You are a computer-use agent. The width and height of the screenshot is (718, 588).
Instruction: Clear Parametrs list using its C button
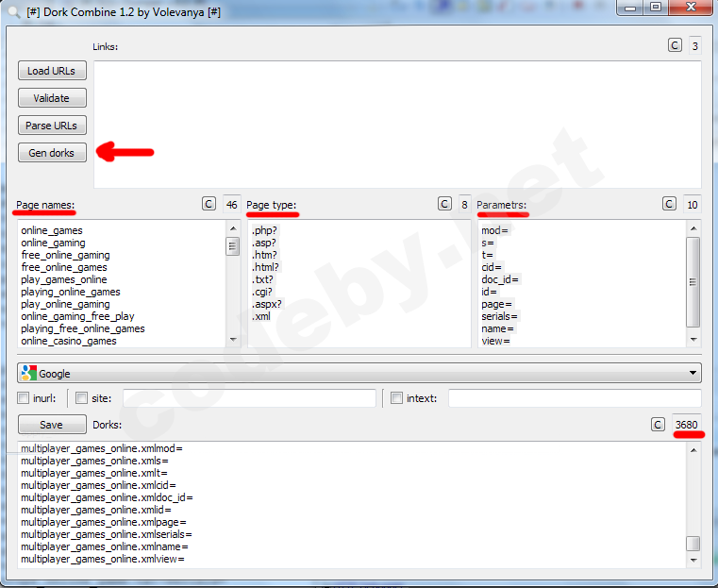669,204
